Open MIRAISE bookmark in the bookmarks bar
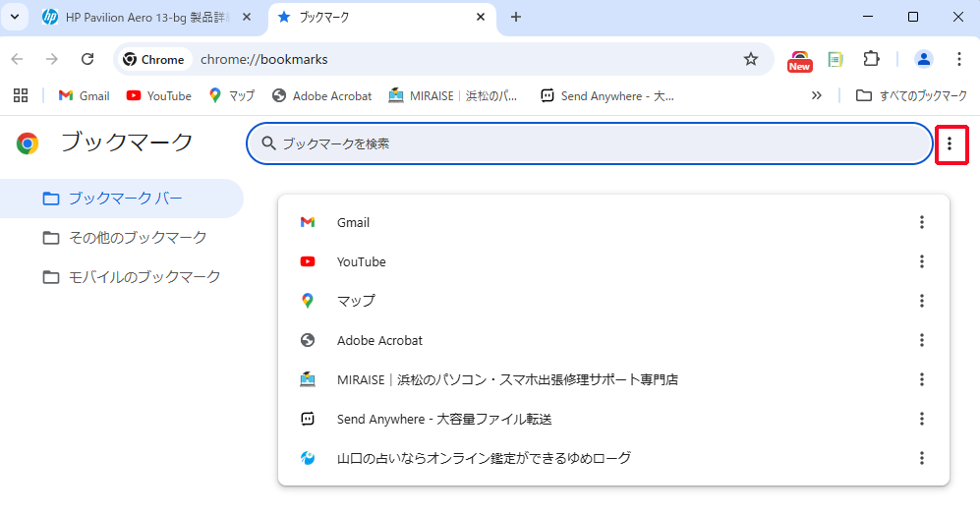The height and width of the screenshot is (514, 980). 453,95
